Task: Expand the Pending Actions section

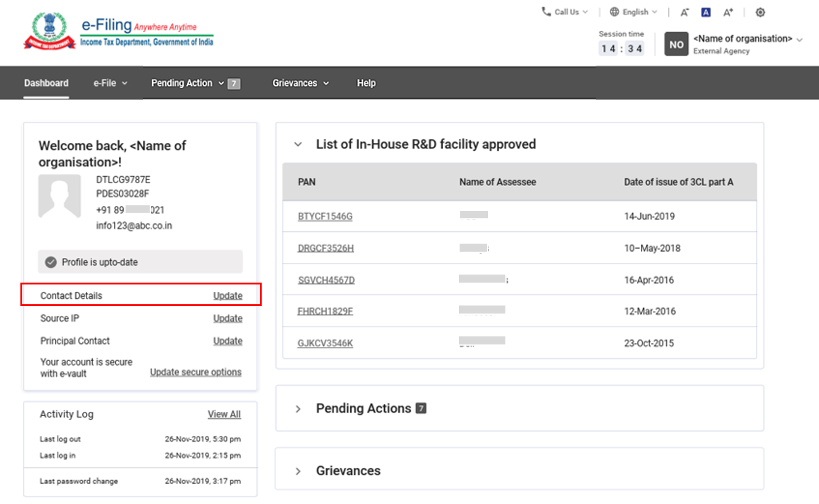Action: pos(298,409)
